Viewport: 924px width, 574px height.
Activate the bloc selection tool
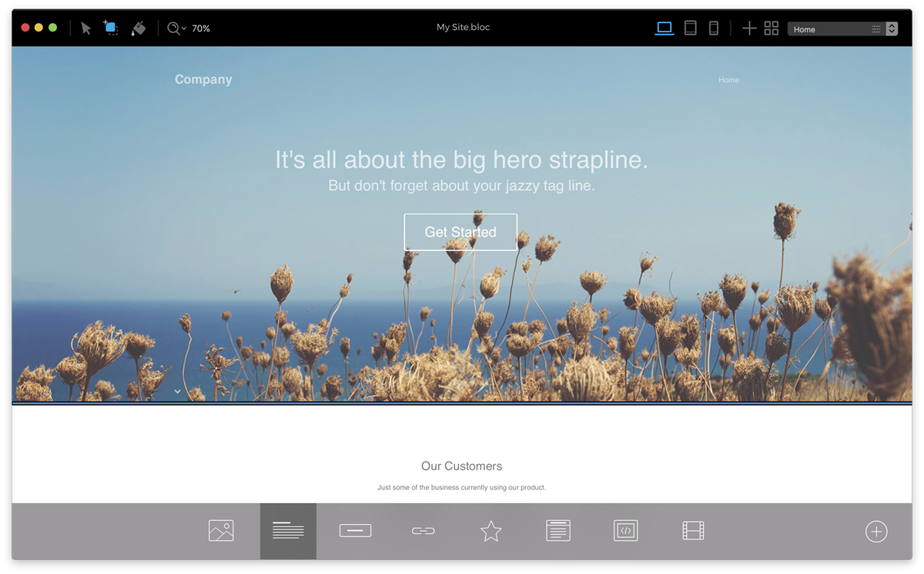click(x=111, y=28)
